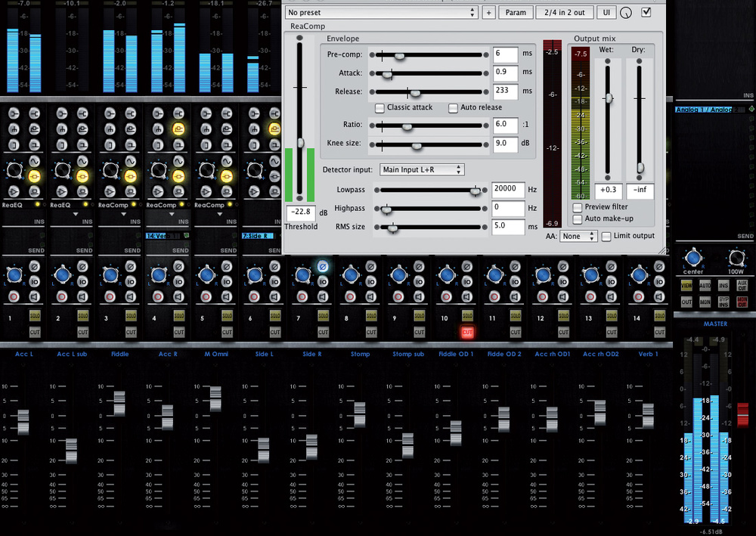The image size is (756, 536).
Task: Enable Auto release checkbox
Action: coord(453,108)
